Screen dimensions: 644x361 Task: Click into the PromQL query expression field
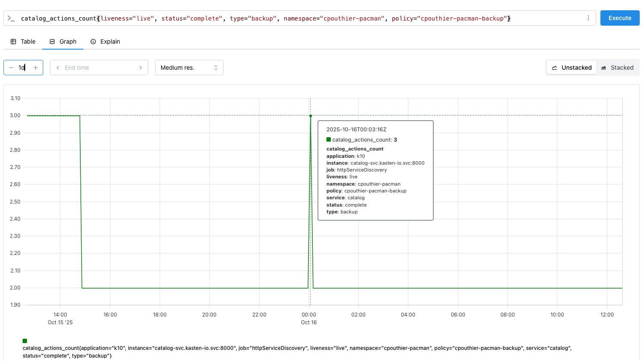pos(299,18)
